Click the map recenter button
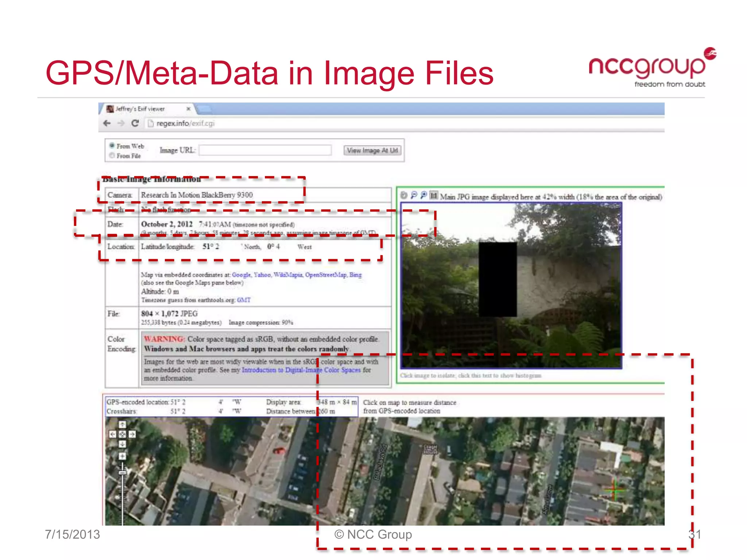 tap(122, 434)
